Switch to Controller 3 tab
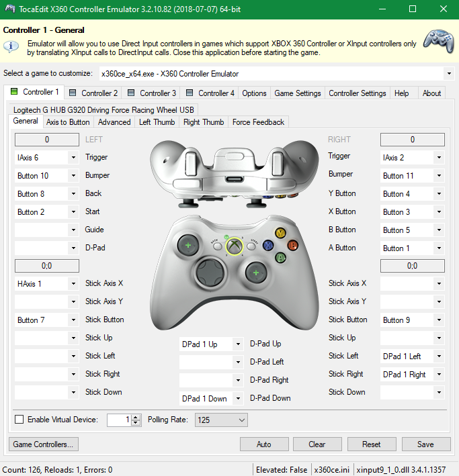459x476 pixels. 151,93
